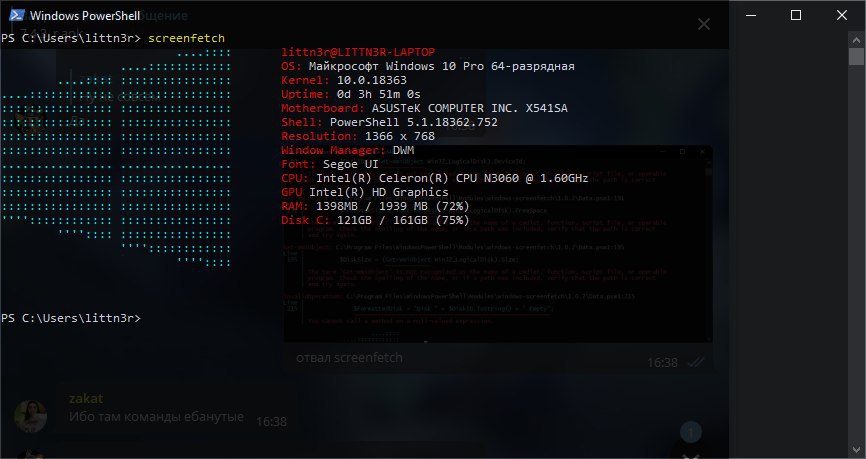The height and width of the screenshot is (459, 866).
Task: Click the read checkmarks next to 16:38
Action: 696,362
